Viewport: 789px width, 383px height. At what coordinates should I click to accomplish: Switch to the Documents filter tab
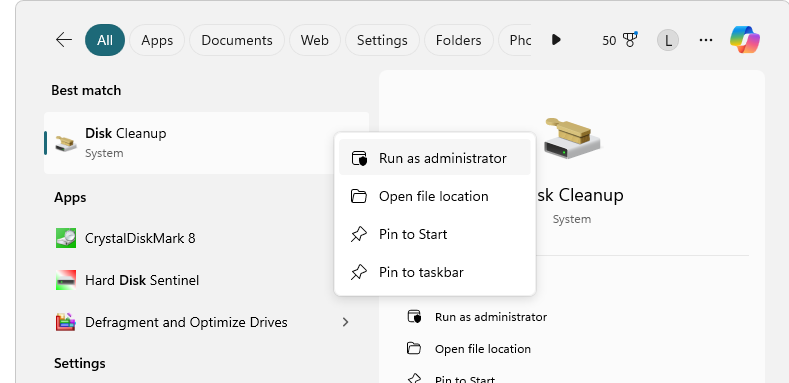236,40
